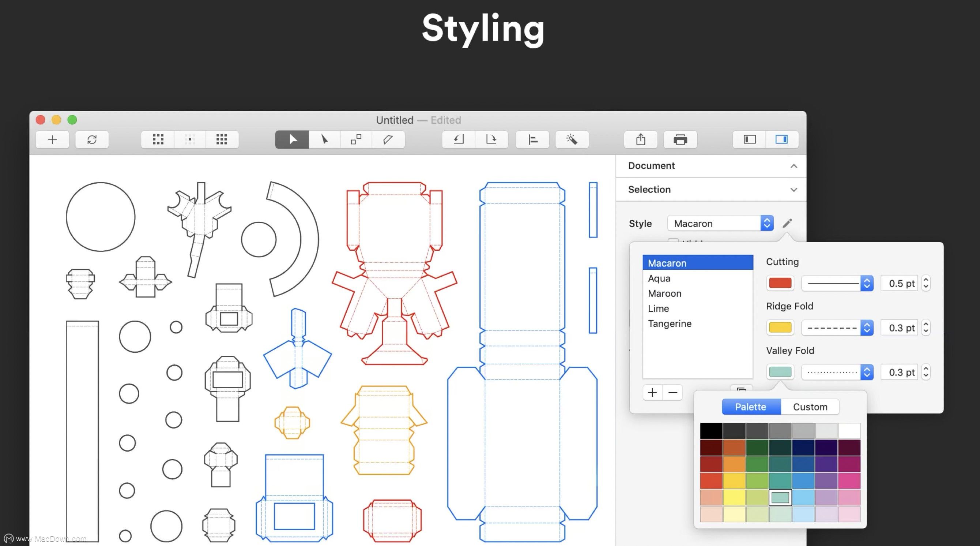The height and width of the screenshot is (546, 980).
Task: Click the red figure pattern on canvas
Action: [x=395, y=273]
